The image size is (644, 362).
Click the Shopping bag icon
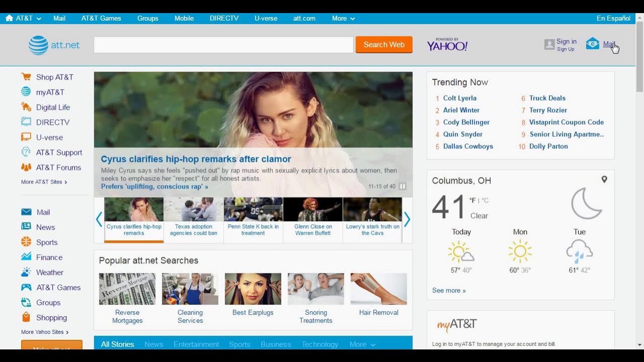click(x=26, y=318)
